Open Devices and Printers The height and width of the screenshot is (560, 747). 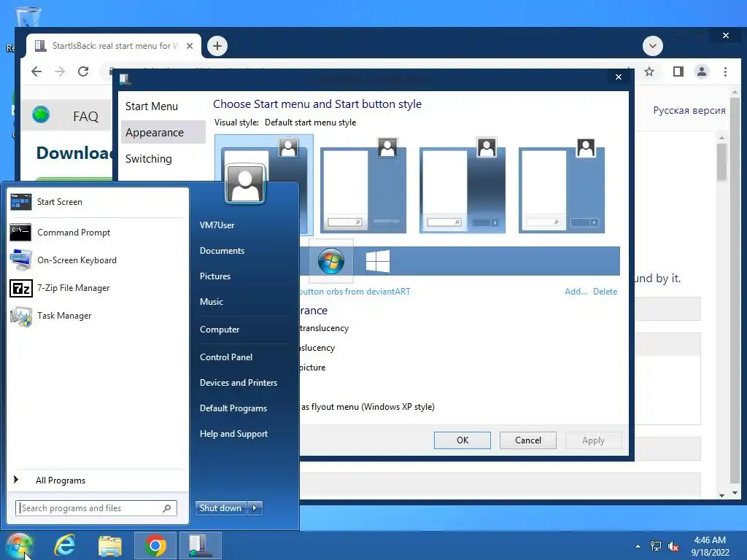click(x=239, y=382)
